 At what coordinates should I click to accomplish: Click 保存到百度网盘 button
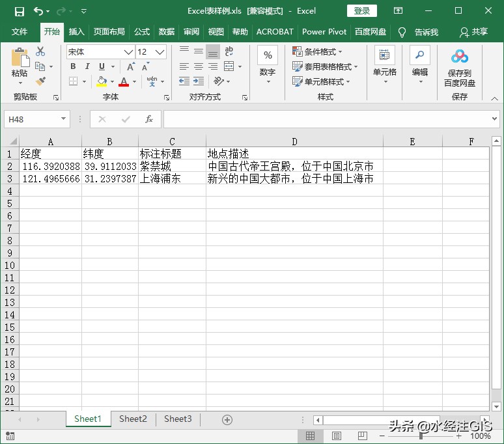click(460, 68)
